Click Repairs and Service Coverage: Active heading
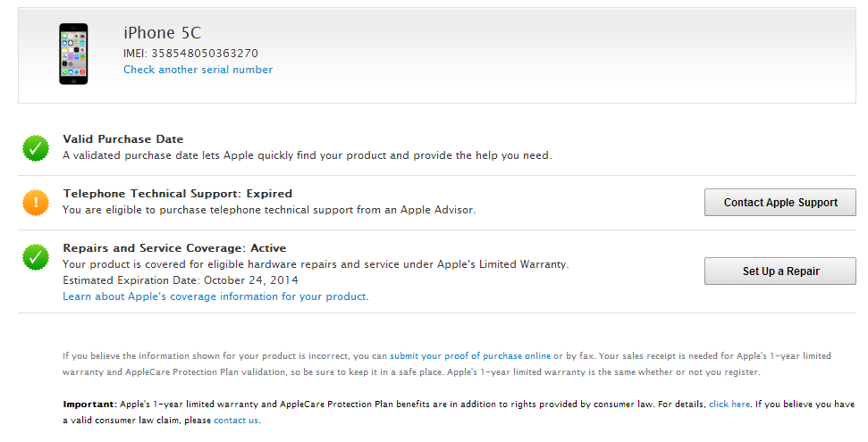The image size is (868, 442). click(174, 248)
